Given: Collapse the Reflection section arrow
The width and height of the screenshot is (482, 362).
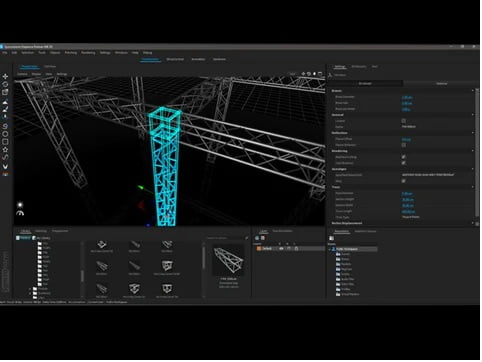Looking at the screenshot, I should (473, 133).
